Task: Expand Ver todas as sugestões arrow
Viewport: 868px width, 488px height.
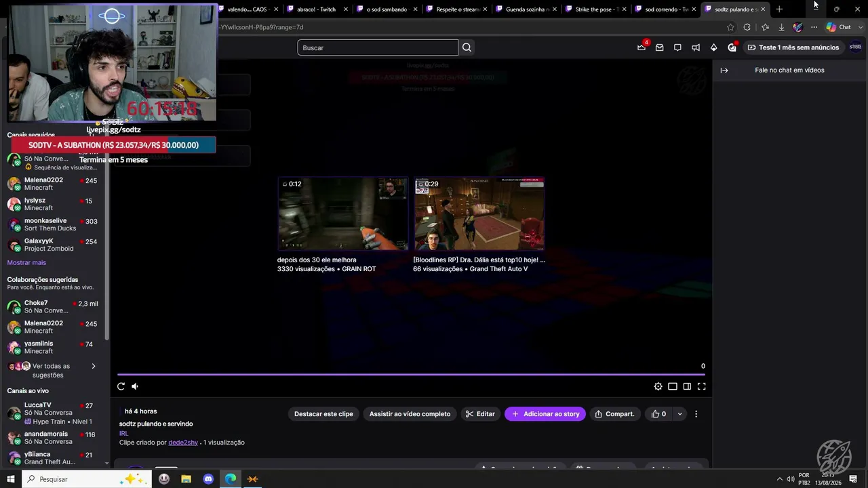Action: [x=94, y=367]
